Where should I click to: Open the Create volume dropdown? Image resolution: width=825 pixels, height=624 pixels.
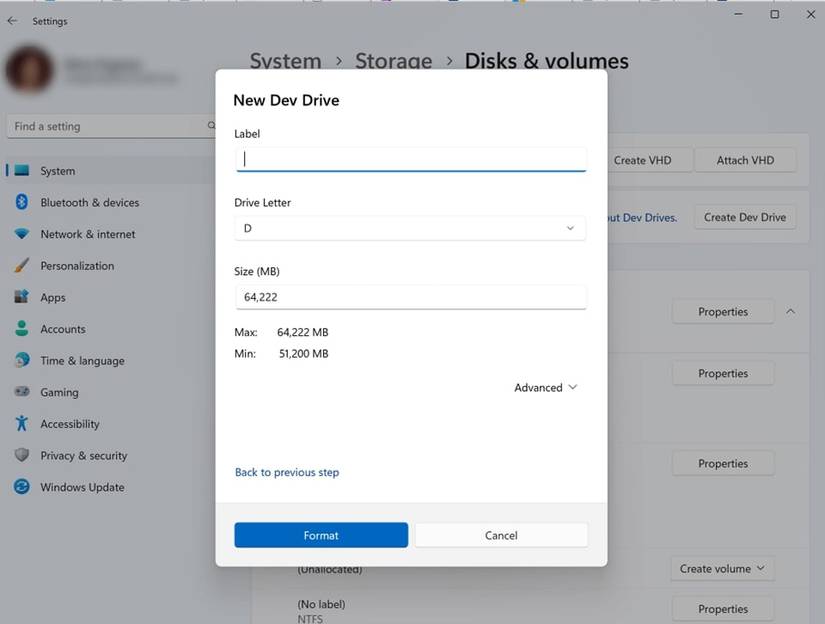pyautogui.click(x=722, y=569)
